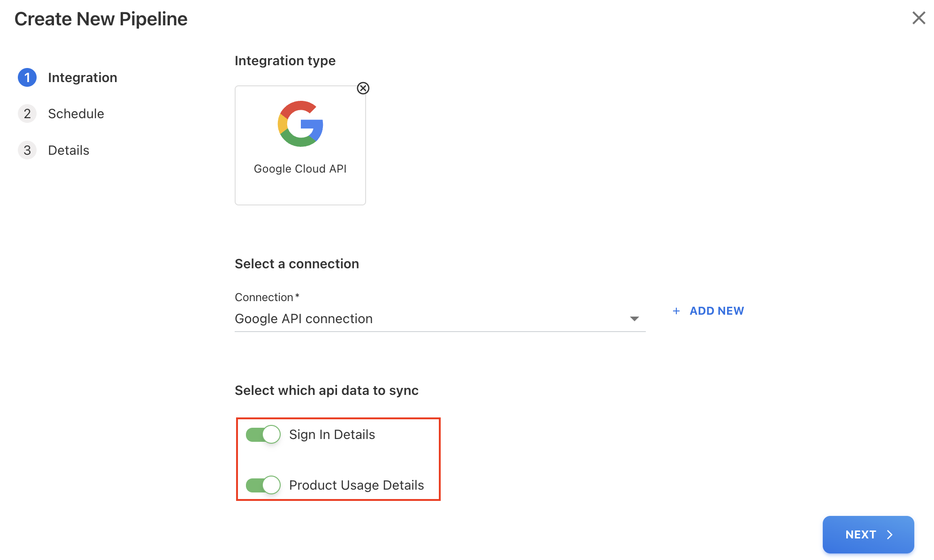Go to the Details step
Viewport: 934px width, 560px height.
pyautogui.click(x=69, y=150)
